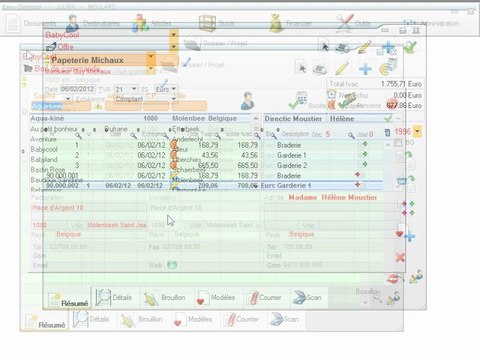Open the Administration menu
Image resolution: width=480 pixels, height=360 pixels.
[x=431, y=23]
